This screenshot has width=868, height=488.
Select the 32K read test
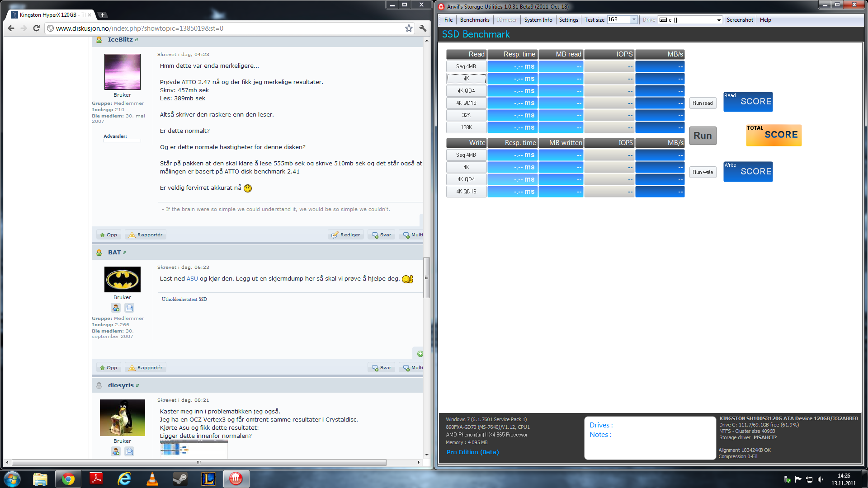[466, 115]
